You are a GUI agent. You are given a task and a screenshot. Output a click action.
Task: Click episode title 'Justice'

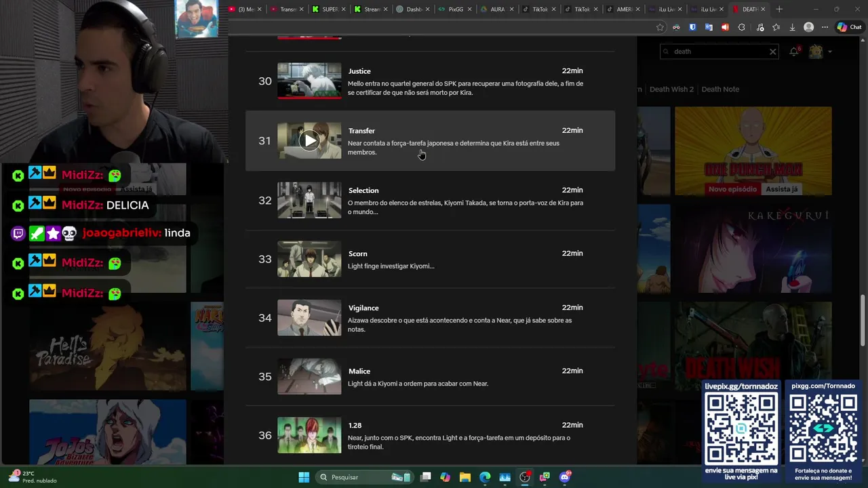click(359, 71)
